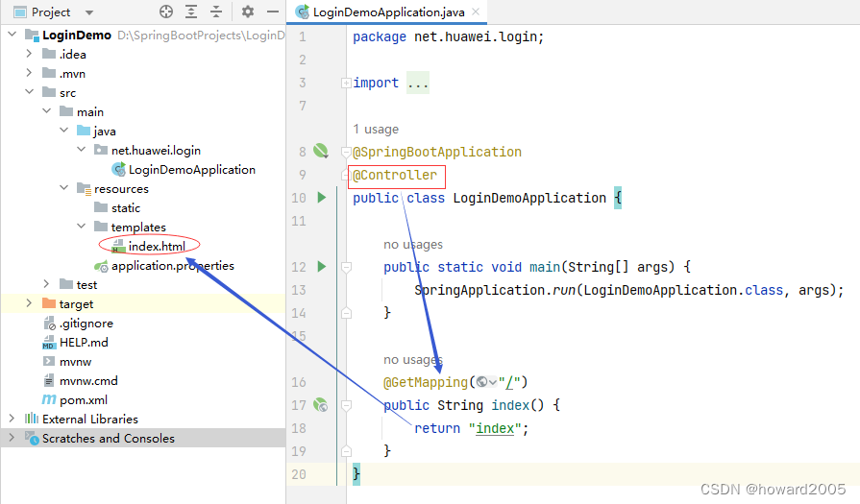860x504 pixels.
Task: Click the Spring bean gutter icon on line 8
Action: coord(321,151)
